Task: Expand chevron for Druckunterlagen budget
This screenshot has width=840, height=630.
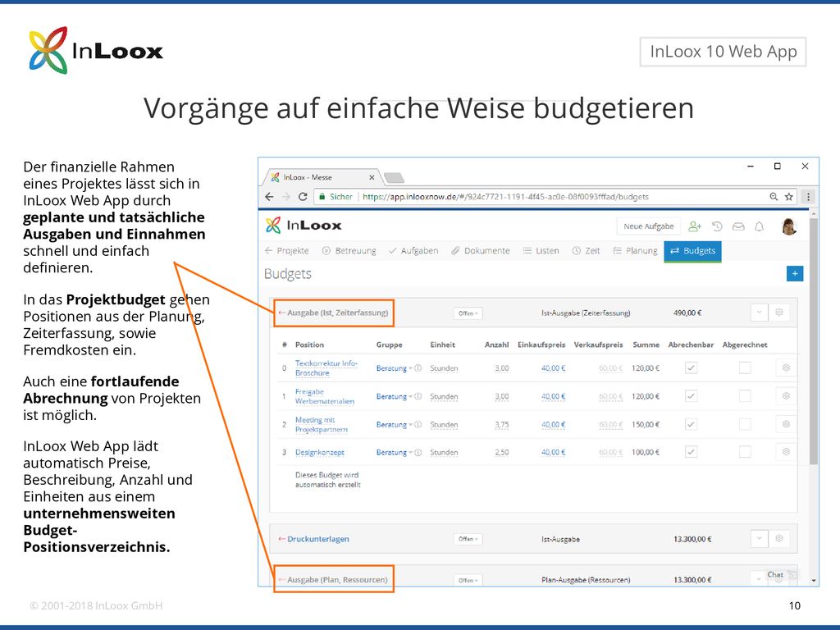Action: [759, 538]
